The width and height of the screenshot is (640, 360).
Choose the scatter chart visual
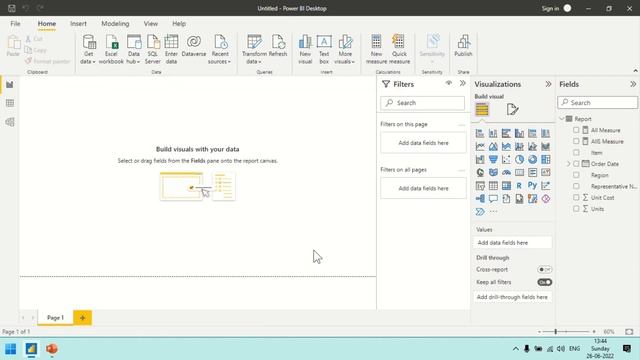click(x=506, y=159)
